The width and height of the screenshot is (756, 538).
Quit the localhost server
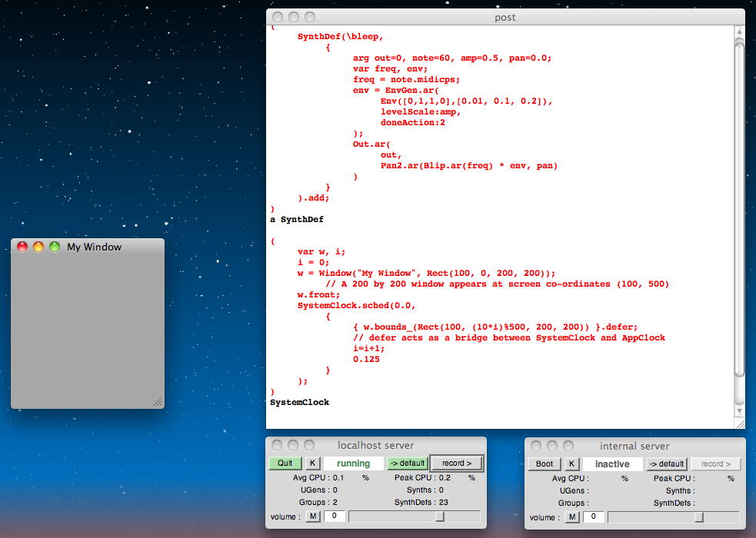[285, 463]
